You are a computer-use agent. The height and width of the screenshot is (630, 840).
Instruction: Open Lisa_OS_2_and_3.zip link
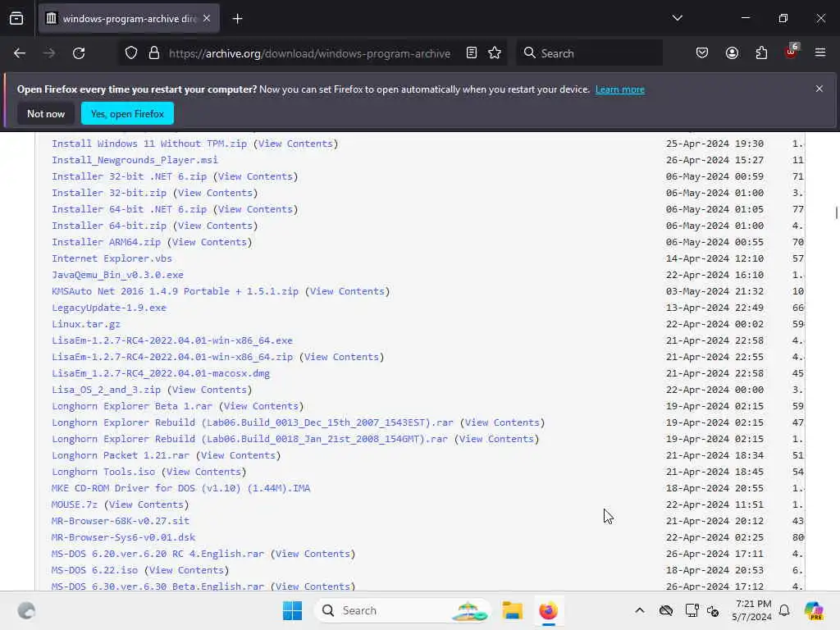pos(106,390)
